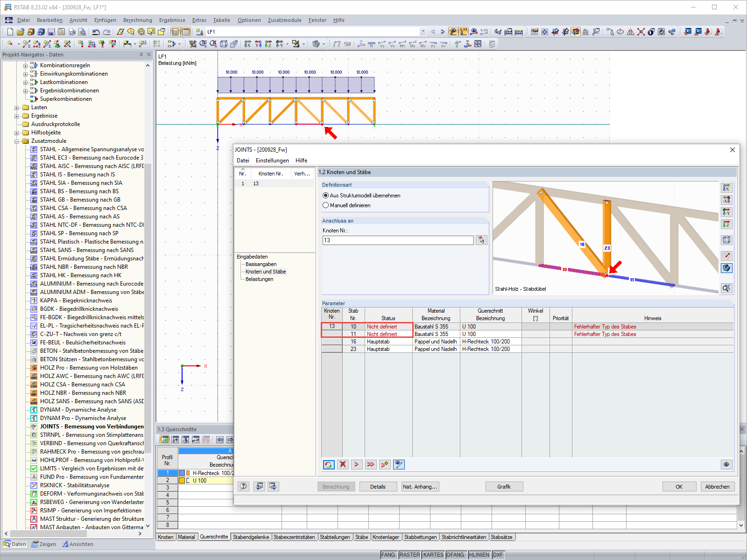Click the isometric view icon in preview
Screen dimensions: 747x560
click(x=726, y=240)
